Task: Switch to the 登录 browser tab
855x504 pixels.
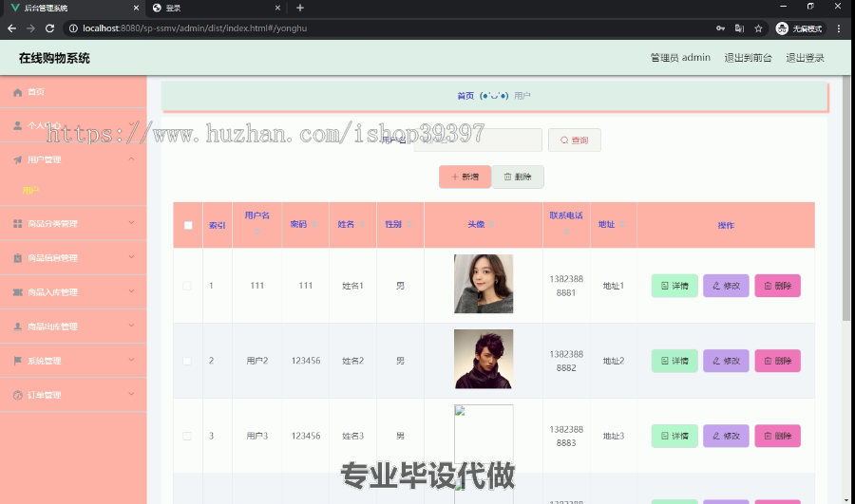Action: (x=217, y=8)
